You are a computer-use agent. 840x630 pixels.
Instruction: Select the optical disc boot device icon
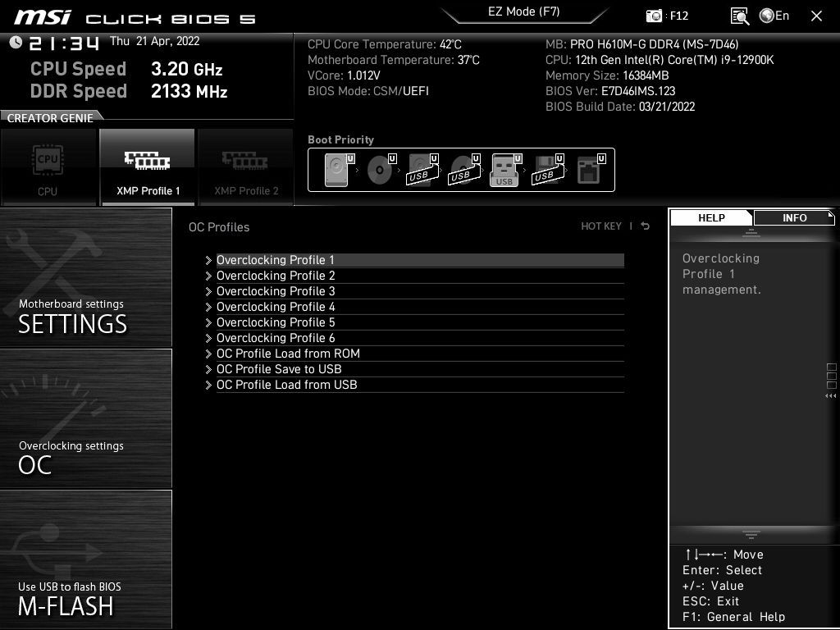pyautogui.click(x=381, y=170)
